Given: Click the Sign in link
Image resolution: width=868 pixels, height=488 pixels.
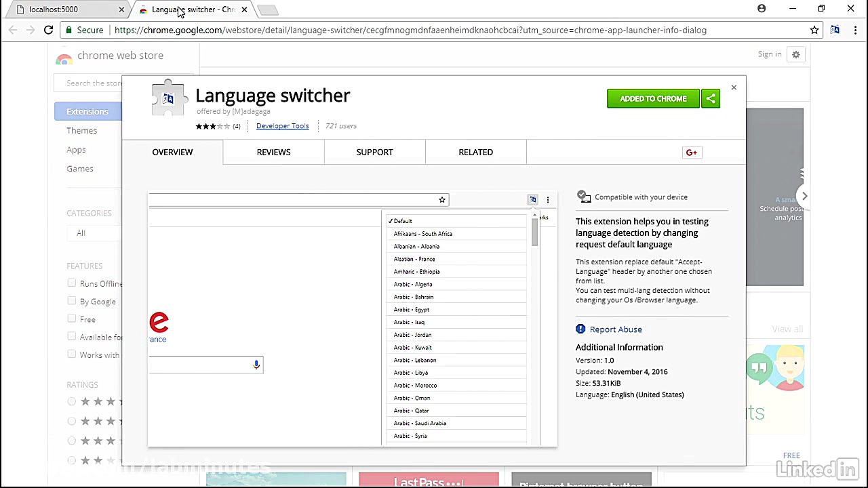Looking at the screenshot, I should 770,54.
